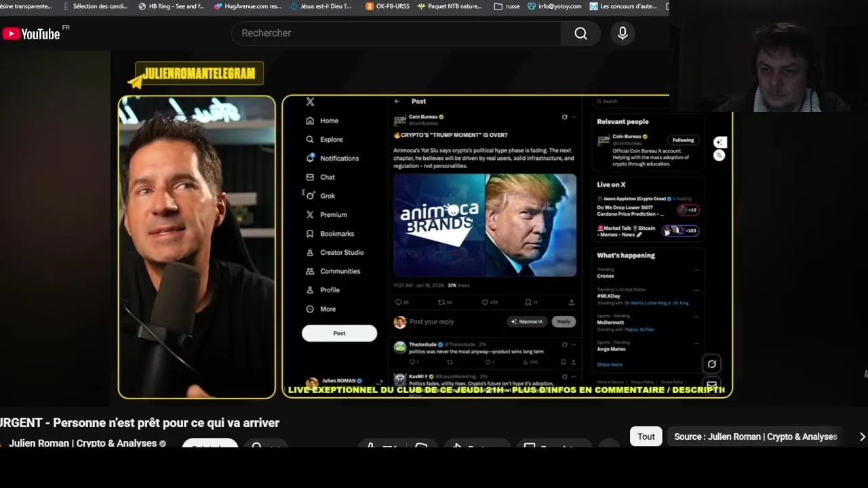The image size is (868, 488).
Task: Click the YouTube logo
Action: coord(31,34)
